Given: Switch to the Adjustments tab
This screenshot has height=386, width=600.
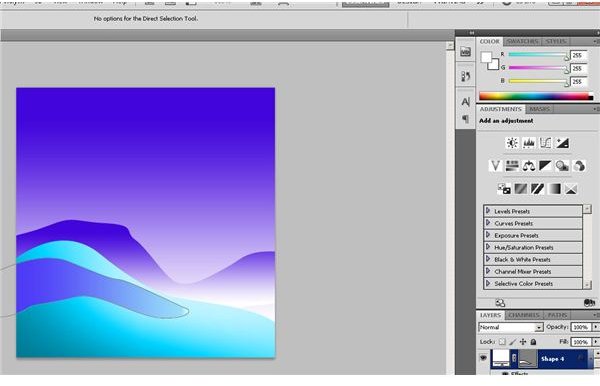Looking at the screenshot, I should pyautogui.click(x=501, y=109).
